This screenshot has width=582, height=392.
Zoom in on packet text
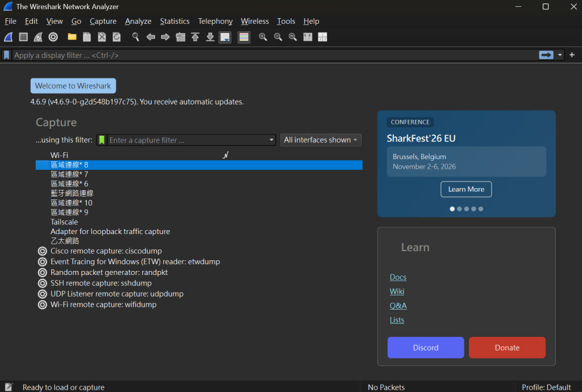click(263, 37)
